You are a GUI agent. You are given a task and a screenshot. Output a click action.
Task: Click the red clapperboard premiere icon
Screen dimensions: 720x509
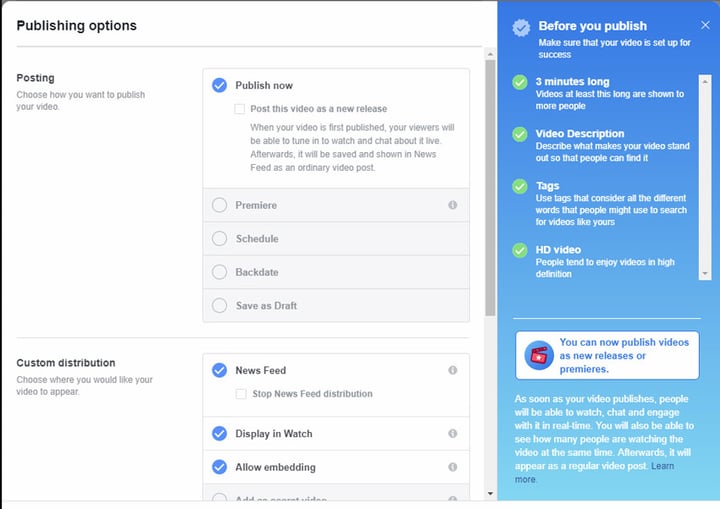tap(539, 355)
